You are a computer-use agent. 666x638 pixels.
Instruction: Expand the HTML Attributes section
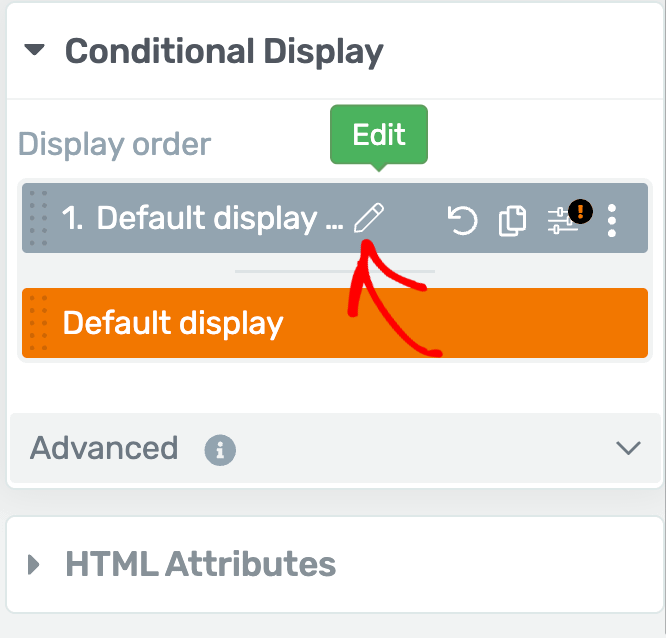pyautogui.click(x=33, y=565)
